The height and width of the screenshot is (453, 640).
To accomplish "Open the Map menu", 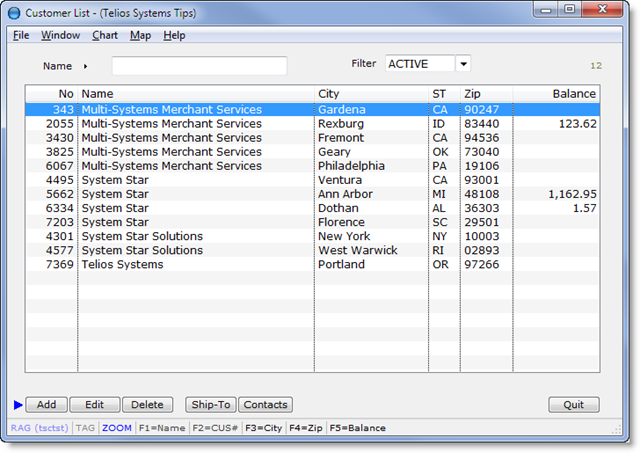I will (140, 35).
